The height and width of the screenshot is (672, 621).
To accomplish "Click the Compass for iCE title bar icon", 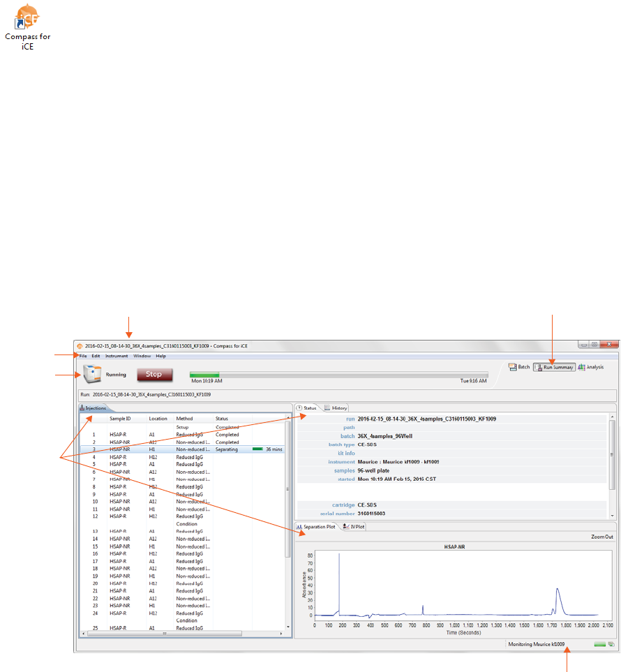I will click(x=80, y=346).
